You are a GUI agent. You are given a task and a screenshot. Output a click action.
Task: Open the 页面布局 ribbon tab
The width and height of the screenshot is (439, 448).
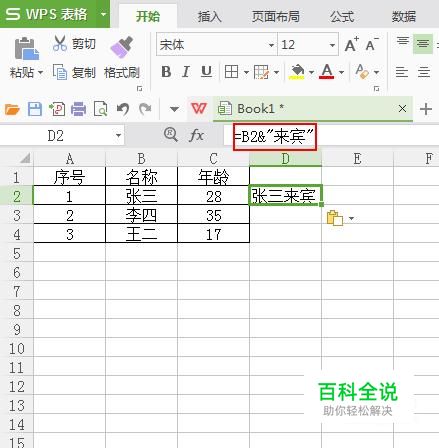(275, 16)
